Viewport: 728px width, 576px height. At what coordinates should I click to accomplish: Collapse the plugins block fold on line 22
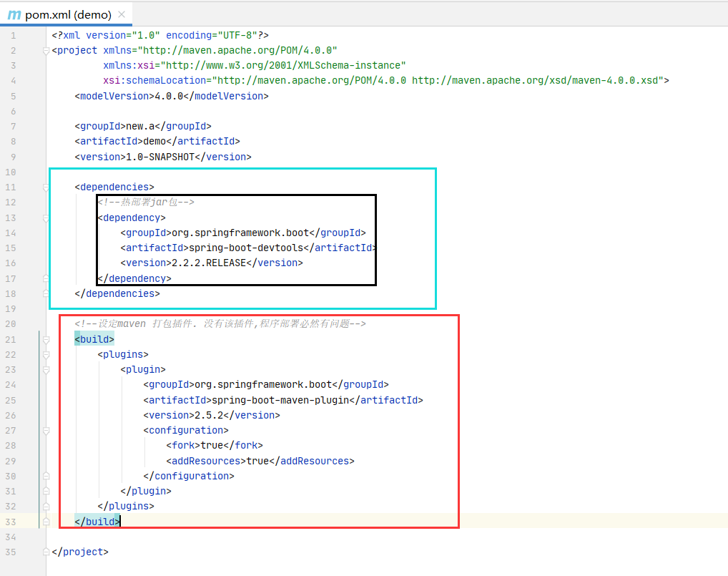(x=46, y=354)
